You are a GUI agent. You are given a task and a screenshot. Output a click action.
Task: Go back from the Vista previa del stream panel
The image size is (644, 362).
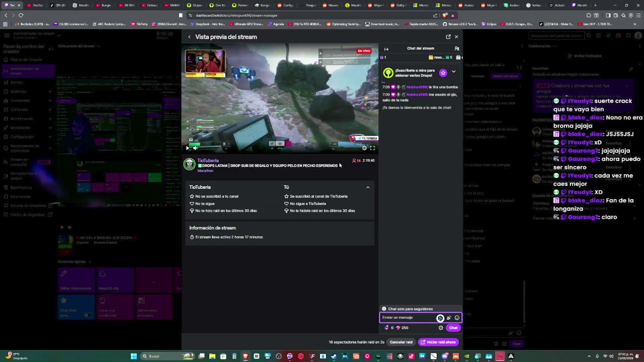click(x=189, y=37)
